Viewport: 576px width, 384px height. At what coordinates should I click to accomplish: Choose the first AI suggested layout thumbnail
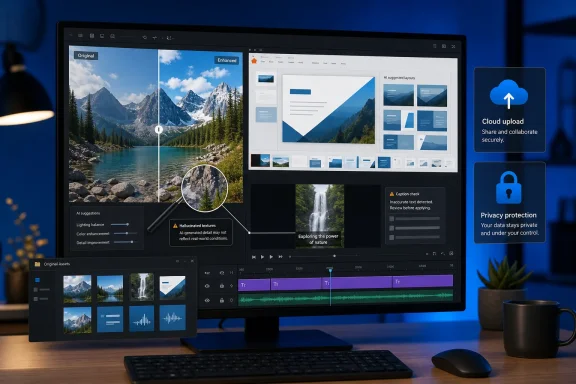pyautogui.click(x=398, y=95)
